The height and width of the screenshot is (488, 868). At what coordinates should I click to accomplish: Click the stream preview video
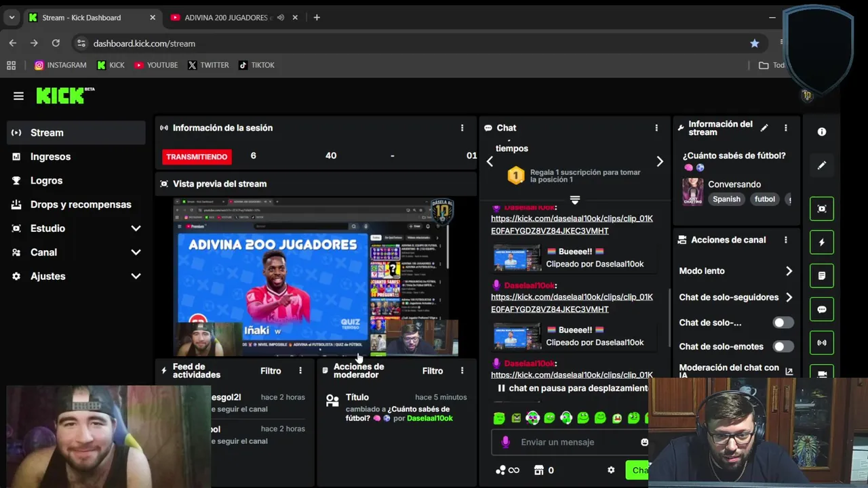coord(315,277)
